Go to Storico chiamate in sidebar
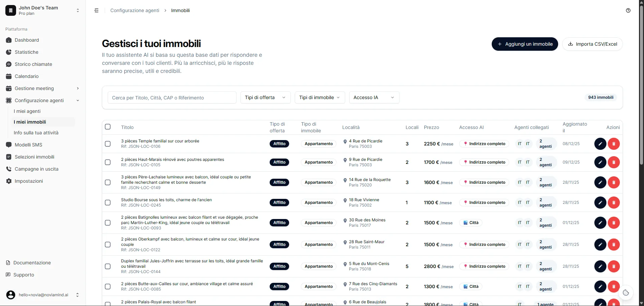644x306 pixels. pyautogui.click(x=33, y=64)
